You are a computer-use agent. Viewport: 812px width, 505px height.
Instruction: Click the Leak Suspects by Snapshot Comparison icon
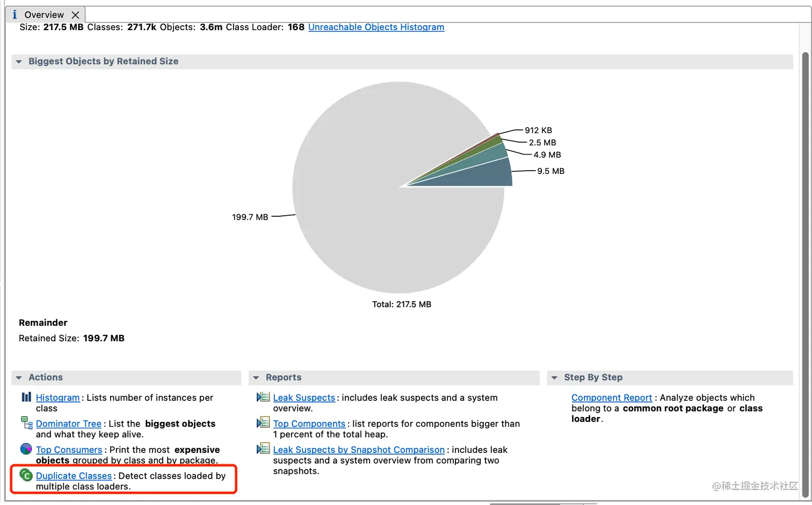pyautogui.click(x=263, y=449)
